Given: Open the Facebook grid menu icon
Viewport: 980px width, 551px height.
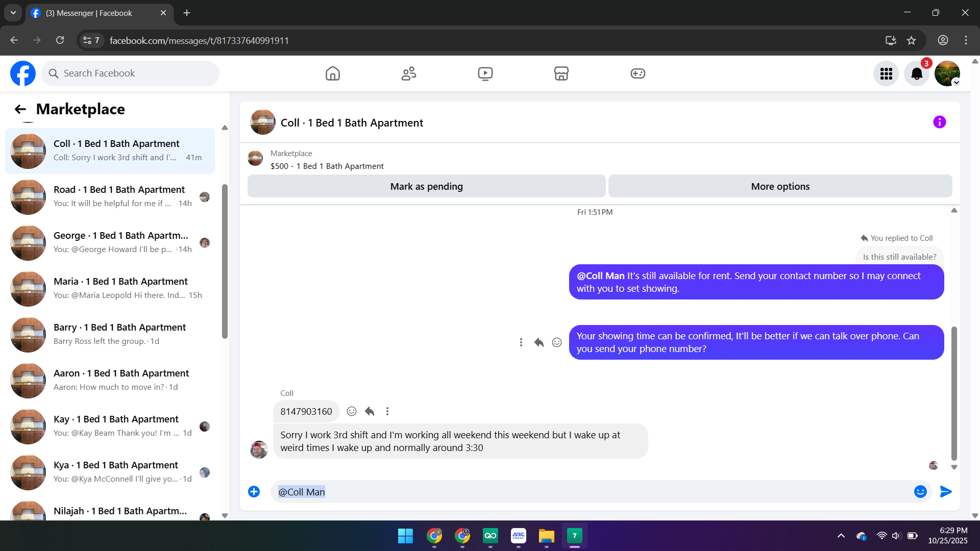Looking at the screenshot, I should coord(886,74).
